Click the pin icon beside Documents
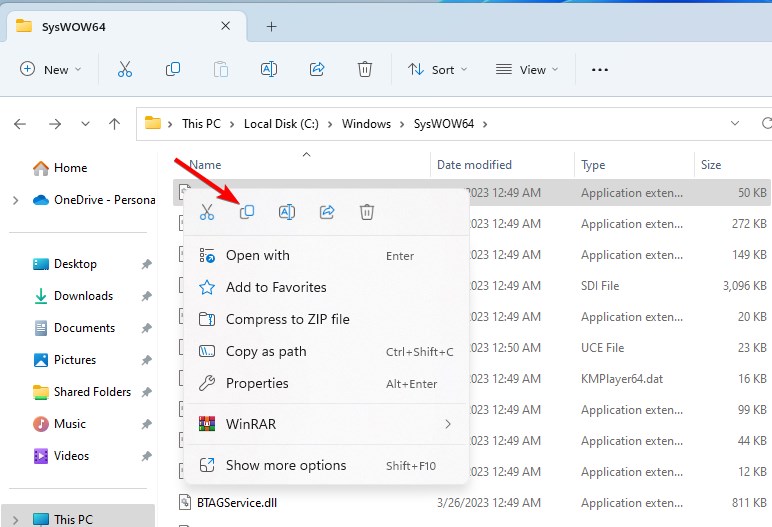 point(146,329)
